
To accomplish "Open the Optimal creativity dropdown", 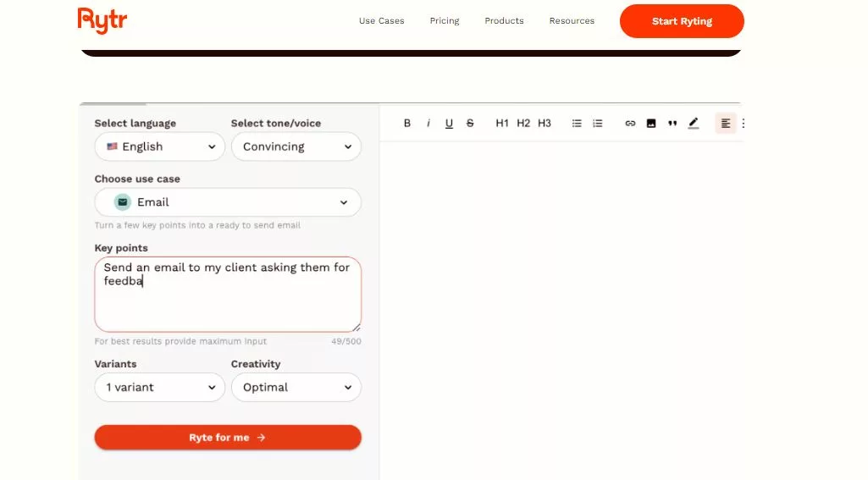I will (296, 388).
